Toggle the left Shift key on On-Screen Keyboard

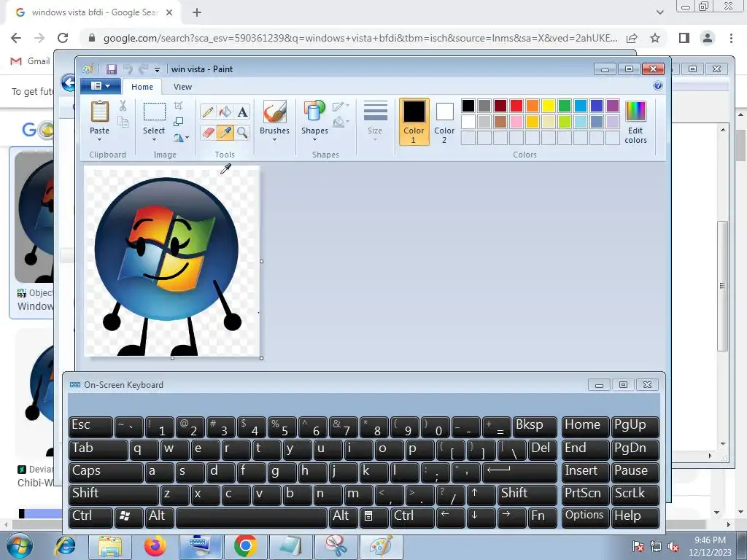[113, 494]
